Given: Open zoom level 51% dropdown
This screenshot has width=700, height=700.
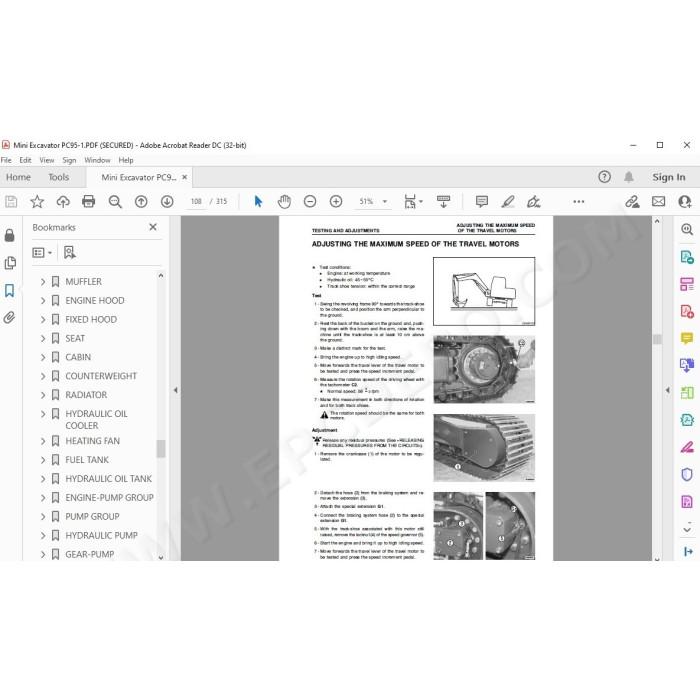Looking at the screenshot, I should click(x=385, y=202).
